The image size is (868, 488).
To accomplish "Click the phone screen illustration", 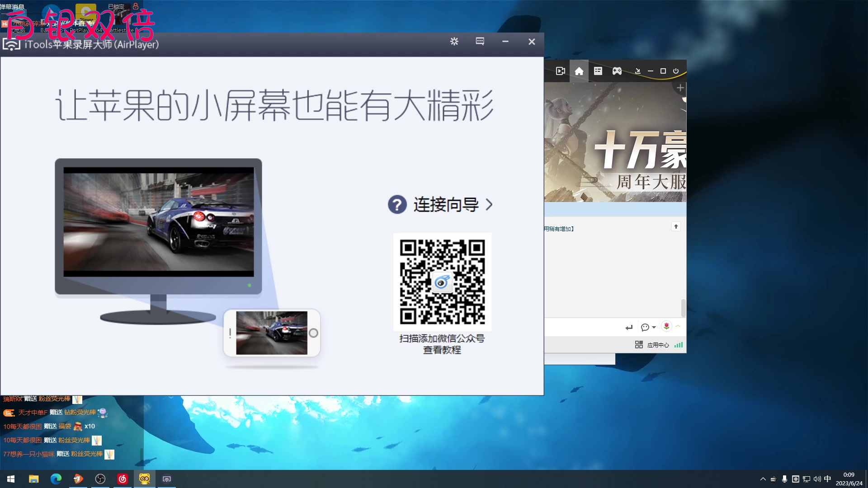I will click(x=272, y=333).
